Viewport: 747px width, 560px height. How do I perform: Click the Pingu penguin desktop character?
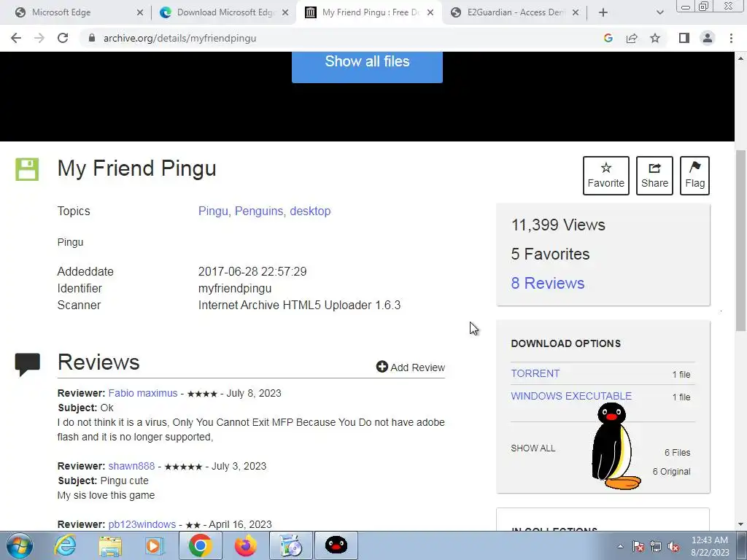coord(616,446)
